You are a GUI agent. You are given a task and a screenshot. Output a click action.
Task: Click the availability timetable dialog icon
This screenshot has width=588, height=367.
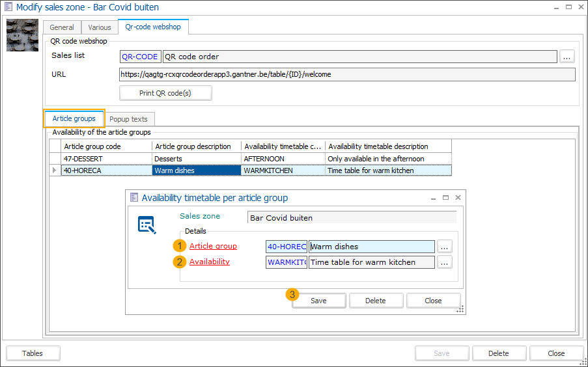click(147, 225)
